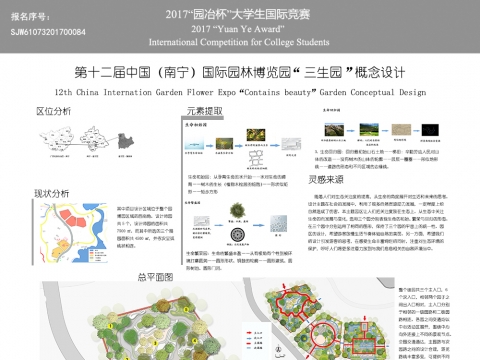This screenshot has width=480, height=360.
Task: Select the 区位分析 heading
Action: tap(53, 111)
